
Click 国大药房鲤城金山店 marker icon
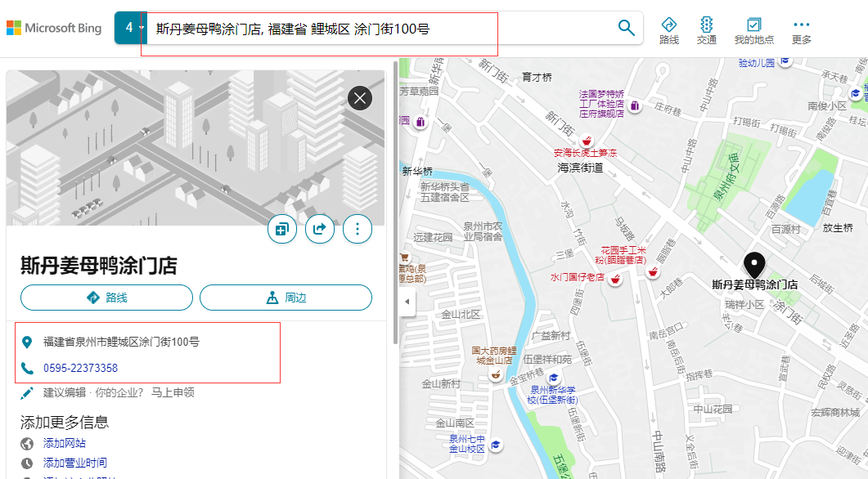pos(496,375)
